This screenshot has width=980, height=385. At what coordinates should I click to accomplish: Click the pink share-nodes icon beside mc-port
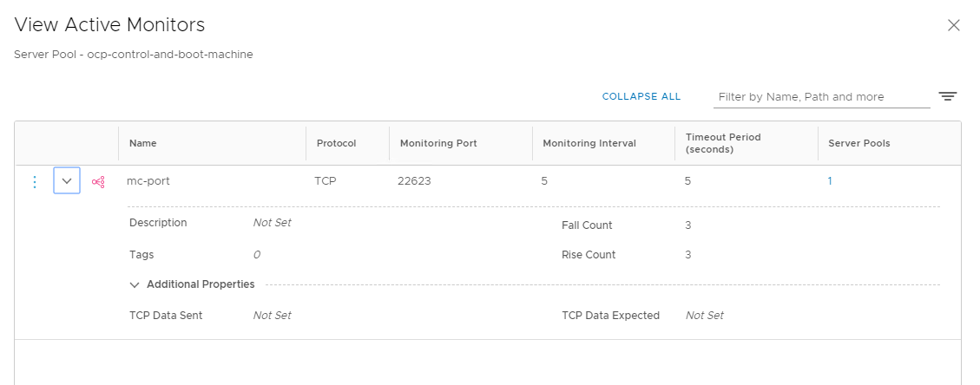98,181
